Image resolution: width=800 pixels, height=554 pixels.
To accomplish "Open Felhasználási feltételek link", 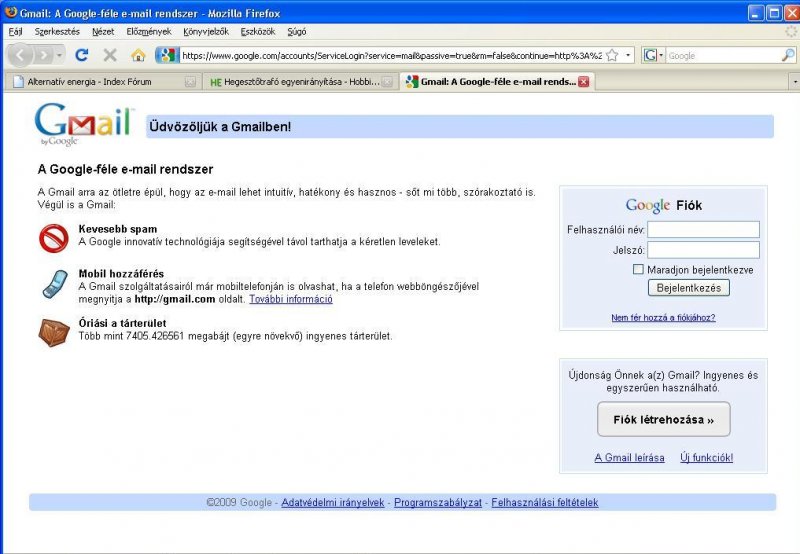I will click(x=545, y=502).
